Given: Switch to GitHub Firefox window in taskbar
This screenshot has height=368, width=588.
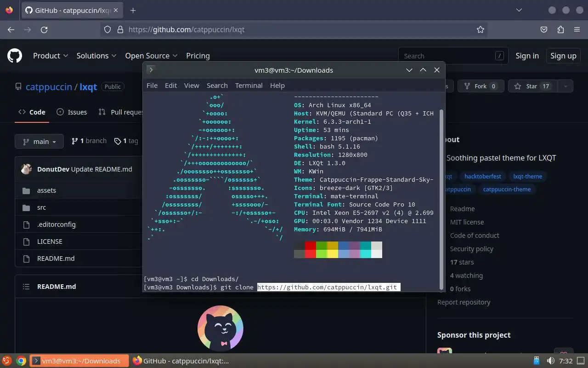Looking at the screenshot, I should coord(181,361).
